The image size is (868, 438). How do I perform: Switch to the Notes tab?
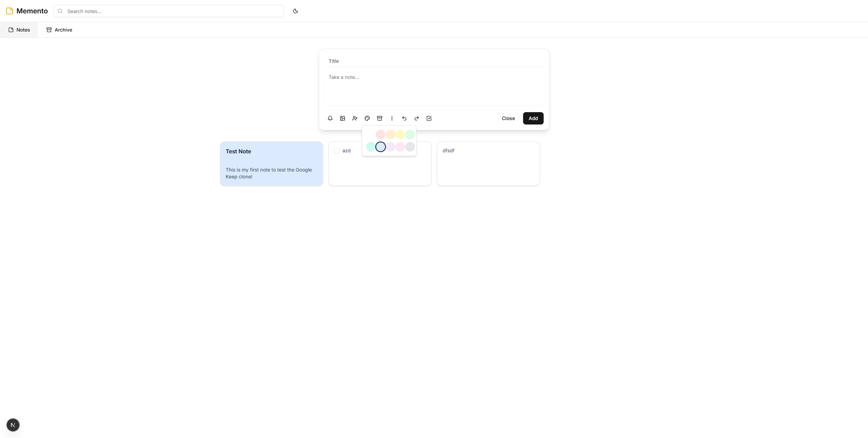click(19, 30)
